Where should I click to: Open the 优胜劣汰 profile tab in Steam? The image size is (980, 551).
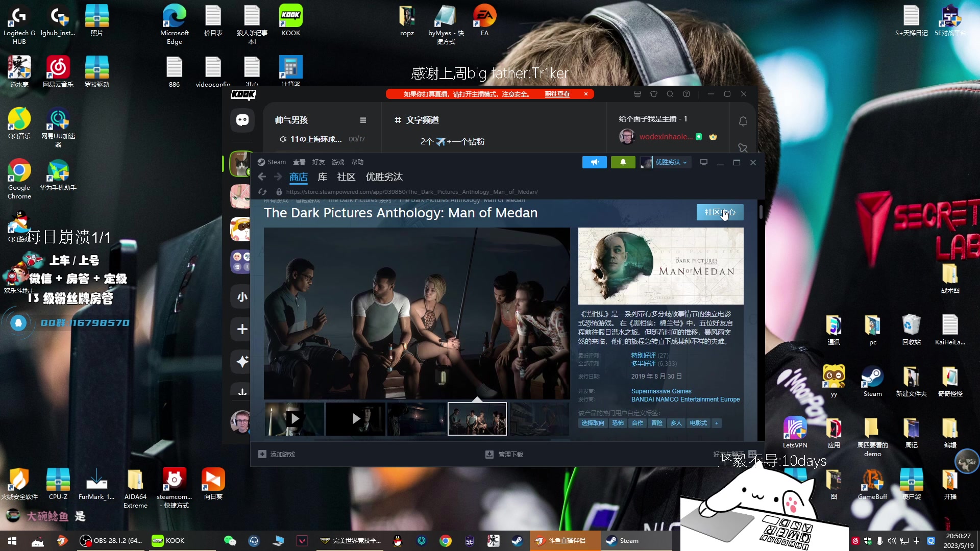(384, 177)
